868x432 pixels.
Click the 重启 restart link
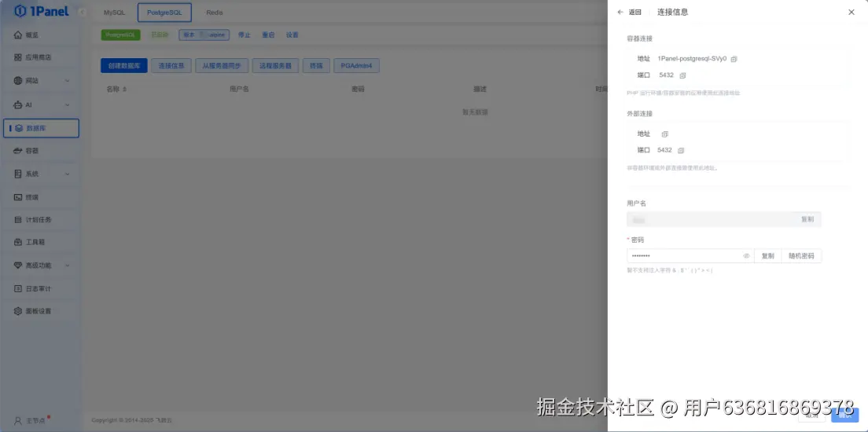[268, 35]
